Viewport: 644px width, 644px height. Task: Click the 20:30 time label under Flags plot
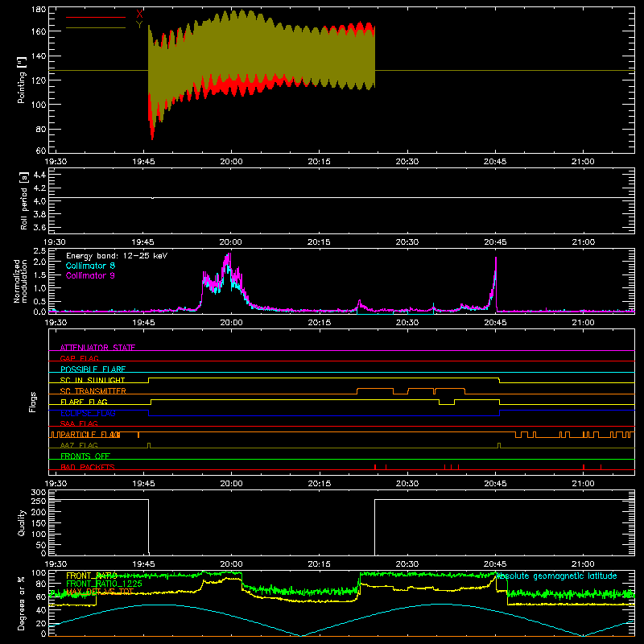407,484
